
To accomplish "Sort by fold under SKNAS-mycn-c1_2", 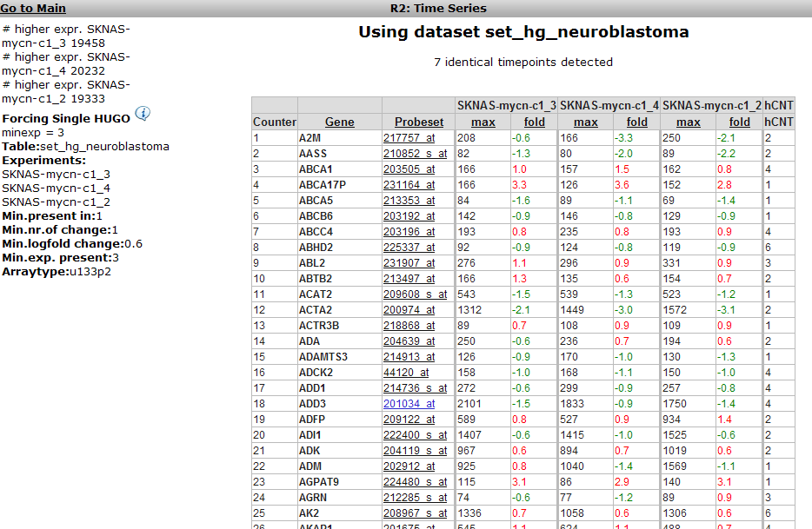I will pos(739,122).
